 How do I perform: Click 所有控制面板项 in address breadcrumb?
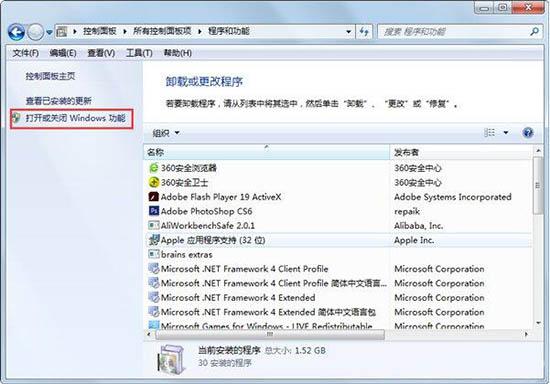pos(162,31)
